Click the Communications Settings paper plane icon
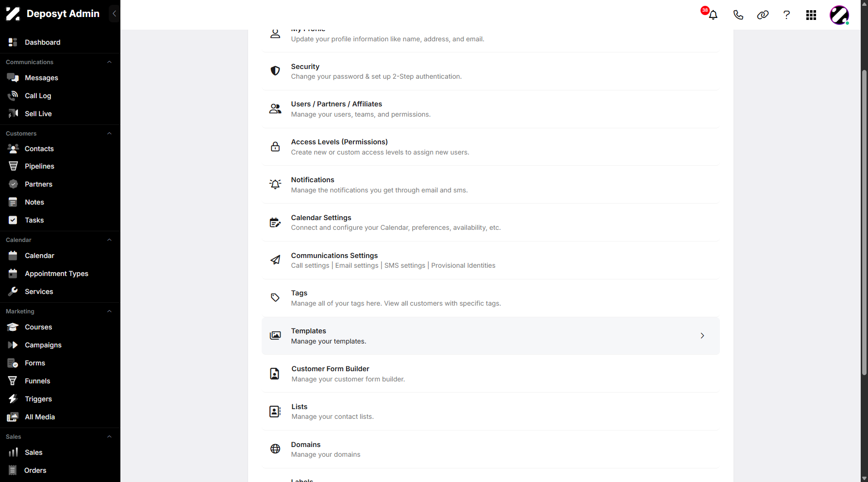The height and width of the screenshot is (482, 868). [x=275, y=260]
